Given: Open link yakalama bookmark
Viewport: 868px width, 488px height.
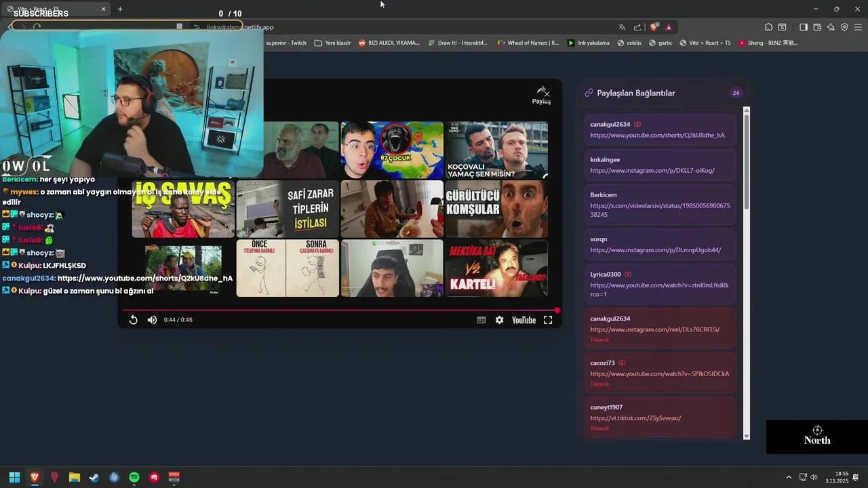Looking at the screenshot, I should [x=588, y=43].
